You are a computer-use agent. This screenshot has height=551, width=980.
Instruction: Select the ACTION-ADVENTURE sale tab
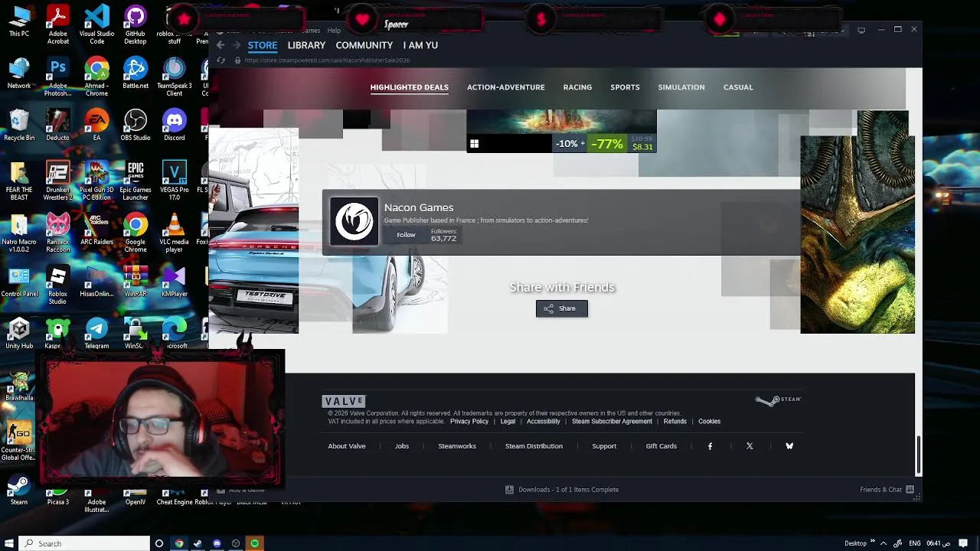[506, 87]
